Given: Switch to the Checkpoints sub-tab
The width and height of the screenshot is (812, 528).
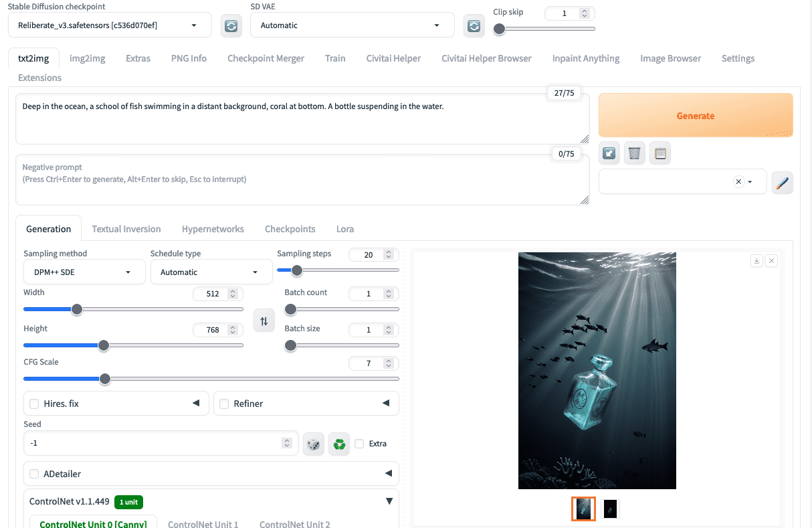Looking at the screenshot, I should click(x=290, y=229).
